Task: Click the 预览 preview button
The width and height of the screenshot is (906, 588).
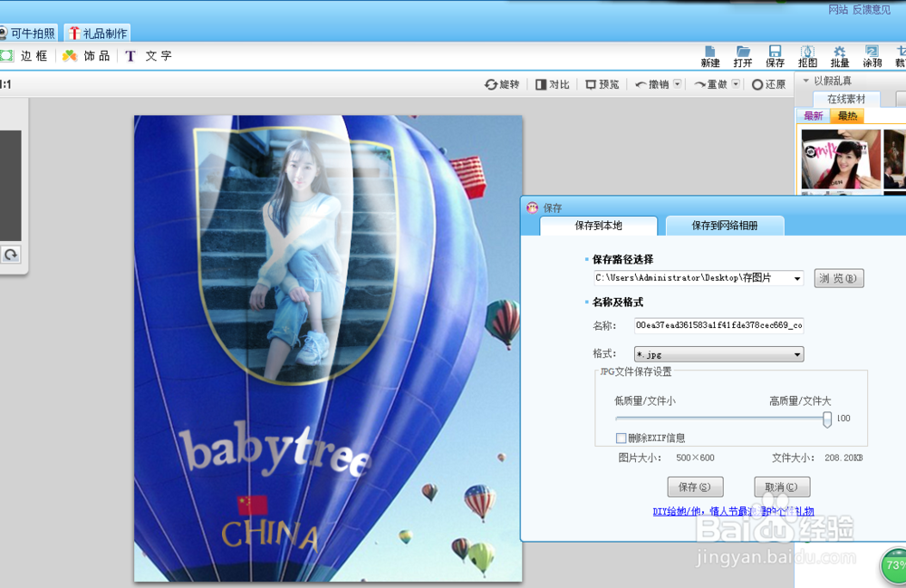Action: [x=602, y=84]
